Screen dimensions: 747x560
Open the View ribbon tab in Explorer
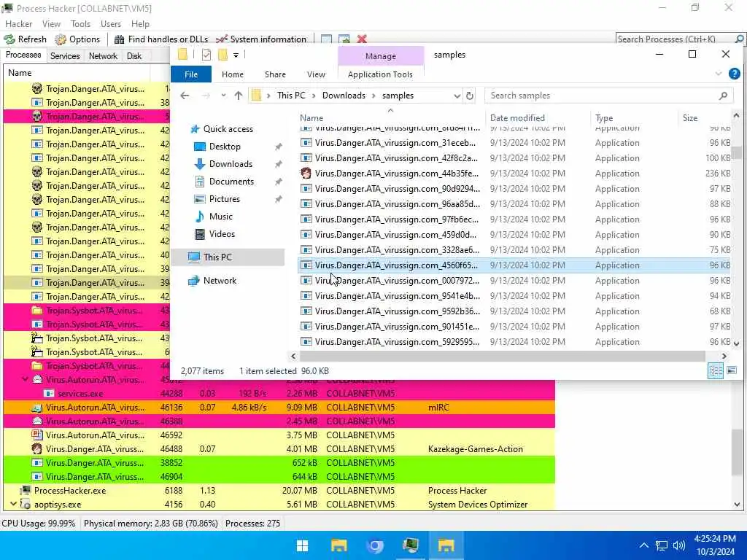pyautogui.click(x=316, y=74)
